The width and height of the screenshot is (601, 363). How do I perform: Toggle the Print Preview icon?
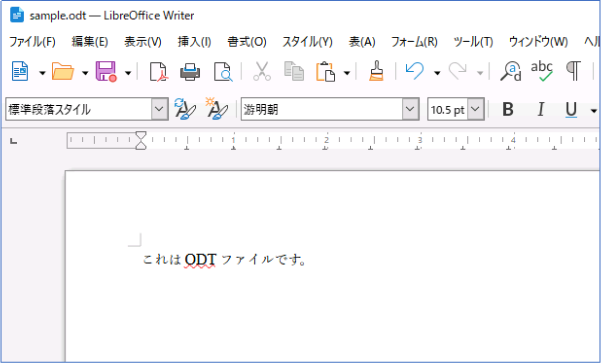(x=223, y=71)
